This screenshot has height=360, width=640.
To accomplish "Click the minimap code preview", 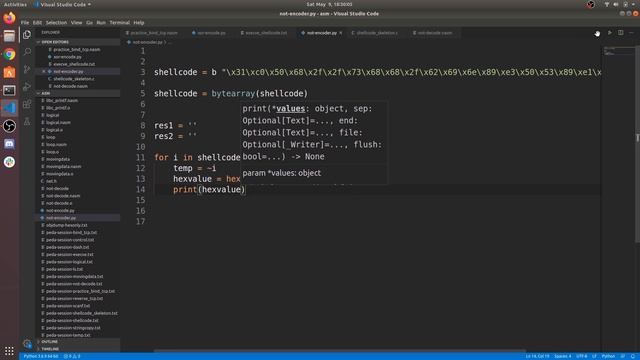I will pyautogui.click(x=618, y=51).
